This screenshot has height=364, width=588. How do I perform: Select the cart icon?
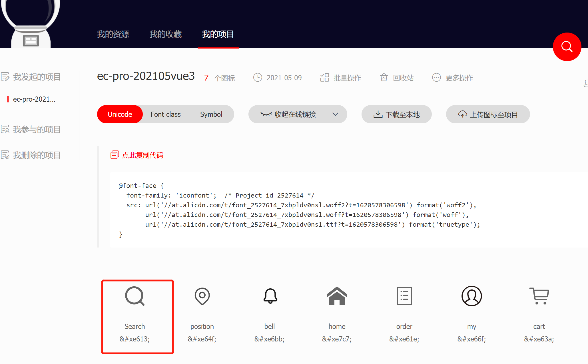(x=539, y=296)
